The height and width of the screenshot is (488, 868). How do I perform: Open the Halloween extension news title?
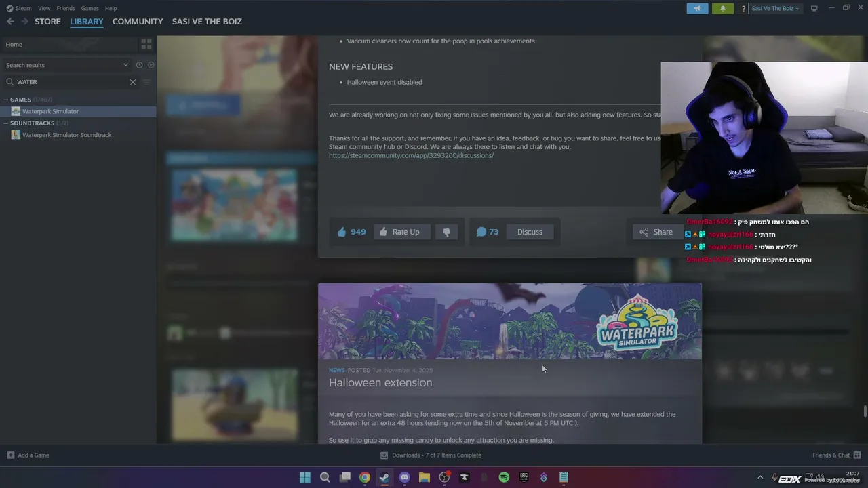[380, 383]
